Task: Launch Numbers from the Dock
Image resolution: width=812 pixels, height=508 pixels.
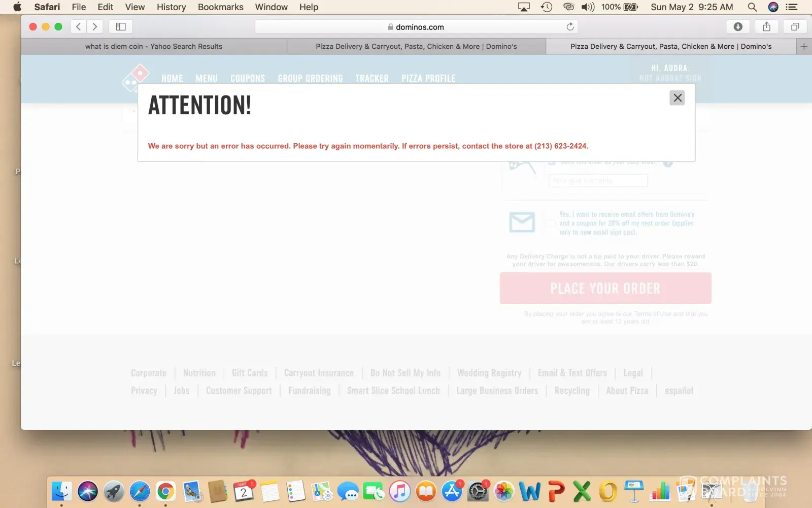Action: click(660, 491)
